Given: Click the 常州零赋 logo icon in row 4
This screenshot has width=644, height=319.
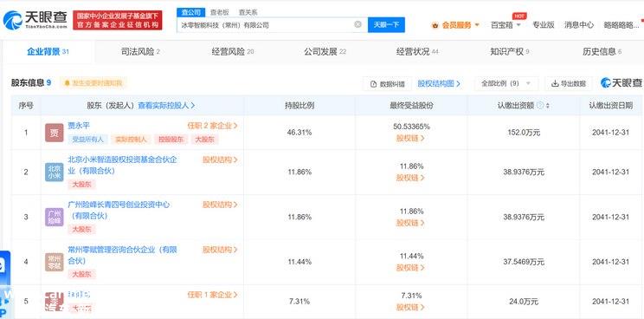Looking at the screenshot, I should [55, 262].
